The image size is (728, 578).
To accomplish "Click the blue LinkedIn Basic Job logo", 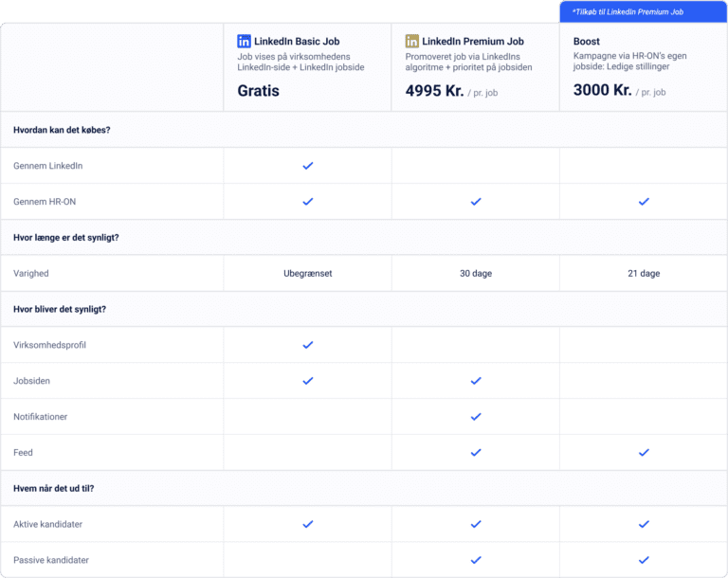I will coord(244,42).
